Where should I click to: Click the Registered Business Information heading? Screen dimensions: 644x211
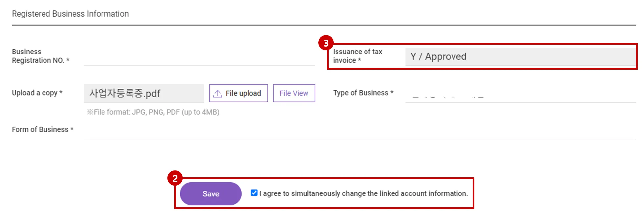coord(70,14)
